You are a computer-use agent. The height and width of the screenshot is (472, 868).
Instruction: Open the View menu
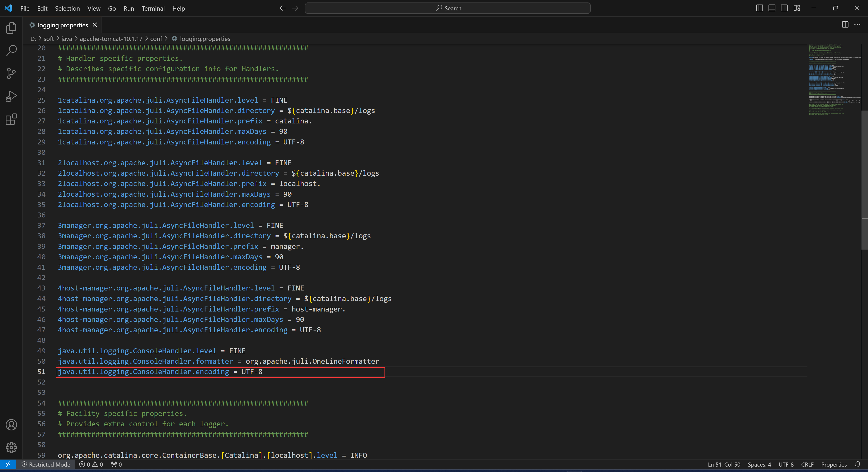click(x=94, y=8)
